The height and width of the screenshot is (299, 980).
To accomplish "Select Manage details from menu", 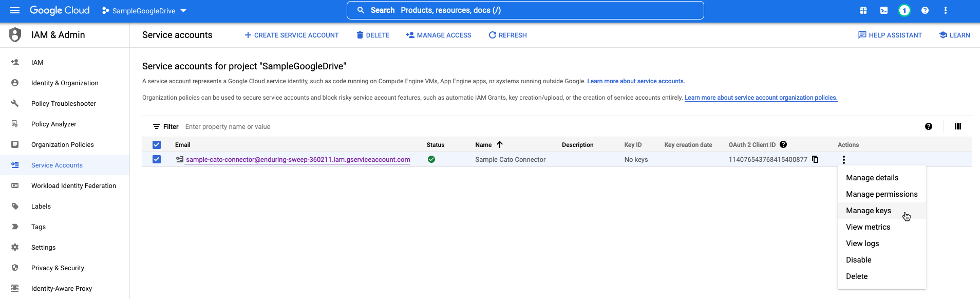I will tap(882, 178).
